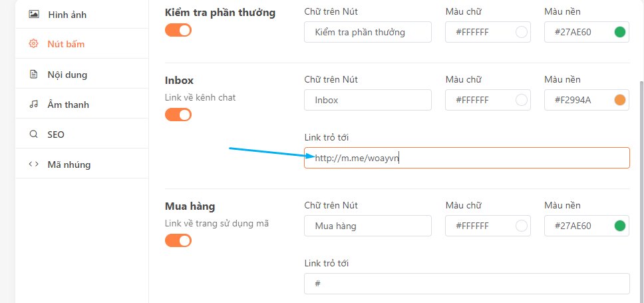The image size is (644, 303).
Task: Click the Nội dung document icon
Action: [34, 75]
